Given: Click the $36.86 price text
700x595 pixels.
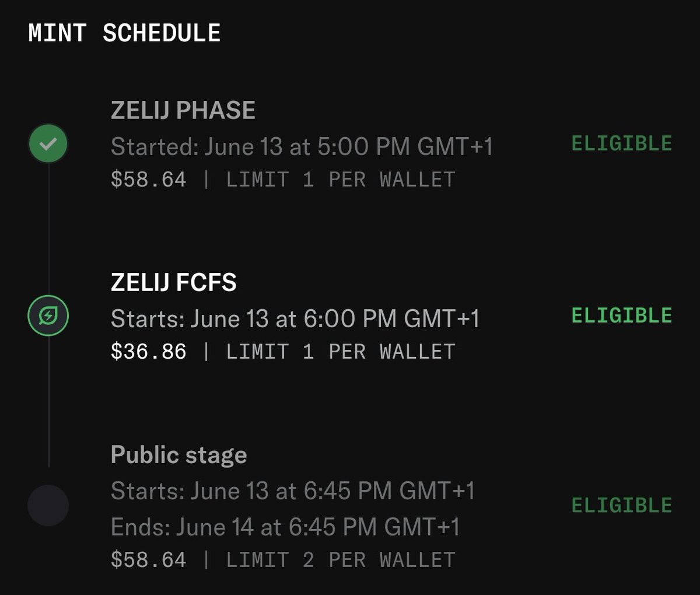Looking at the screenshot, I should coord(149,352).
